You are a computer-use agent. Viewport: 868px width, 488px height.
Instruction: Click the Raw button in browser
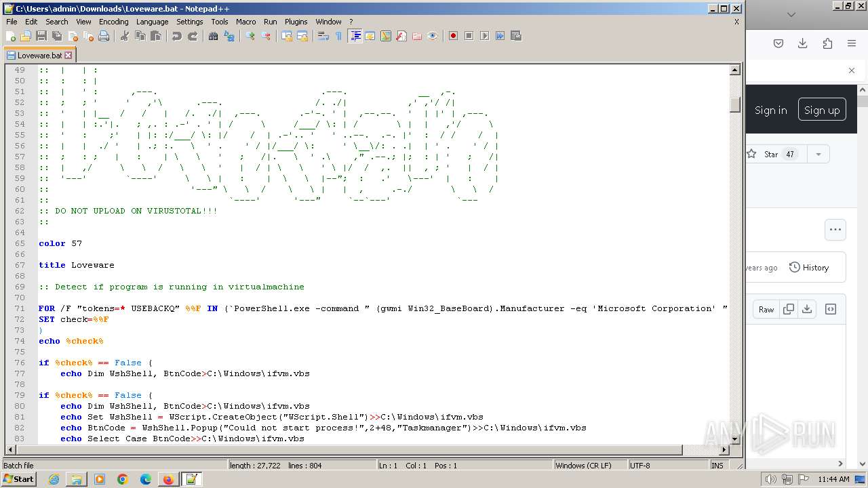coord(766,309)
